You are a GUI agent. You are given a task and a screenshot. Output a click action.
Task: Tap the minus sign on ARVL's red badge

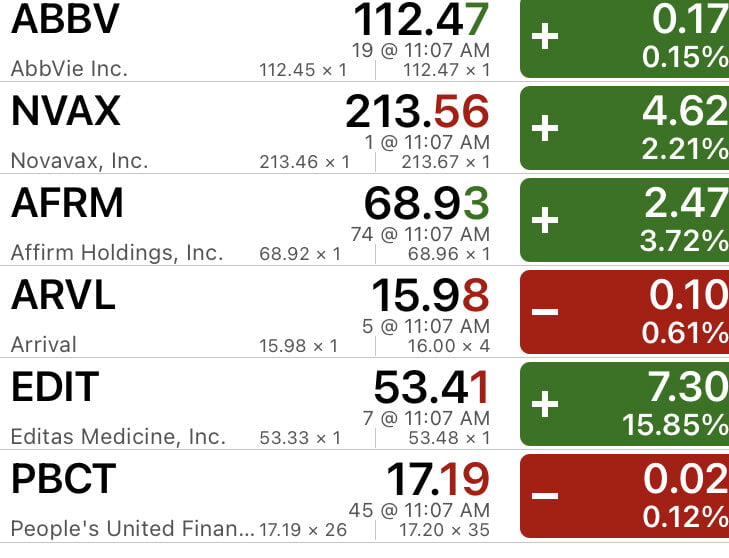coord(545,311)
